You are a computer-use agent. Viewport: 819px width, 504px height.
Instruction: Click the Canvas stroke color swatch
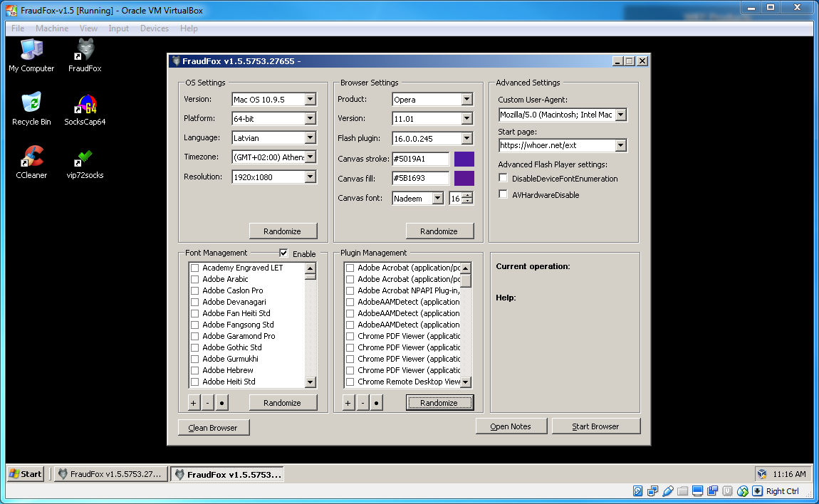click(x=464, y=159)
